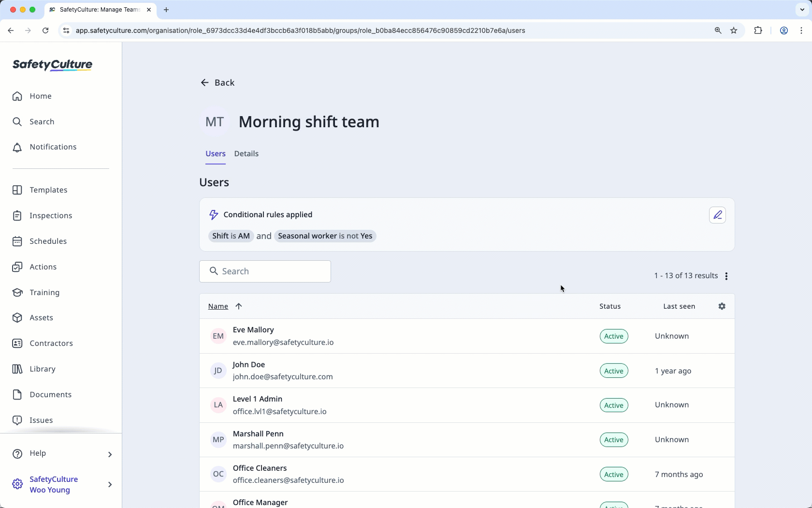Click the Last seen column header
This screenshot has height=508, width=812.
679,306
